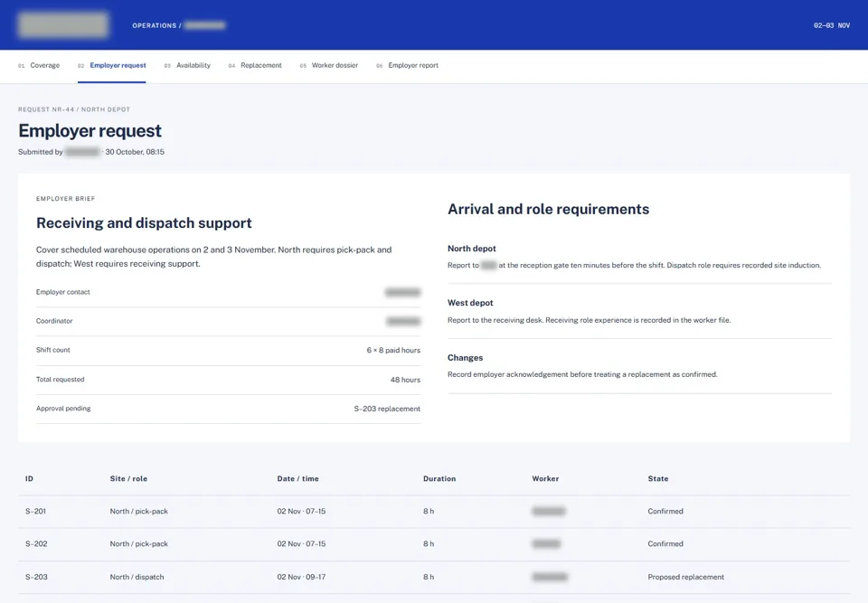The height and width of the screenshot is (603, 868).
Task: Click the Changes subheading
Action: click(465, 358)
